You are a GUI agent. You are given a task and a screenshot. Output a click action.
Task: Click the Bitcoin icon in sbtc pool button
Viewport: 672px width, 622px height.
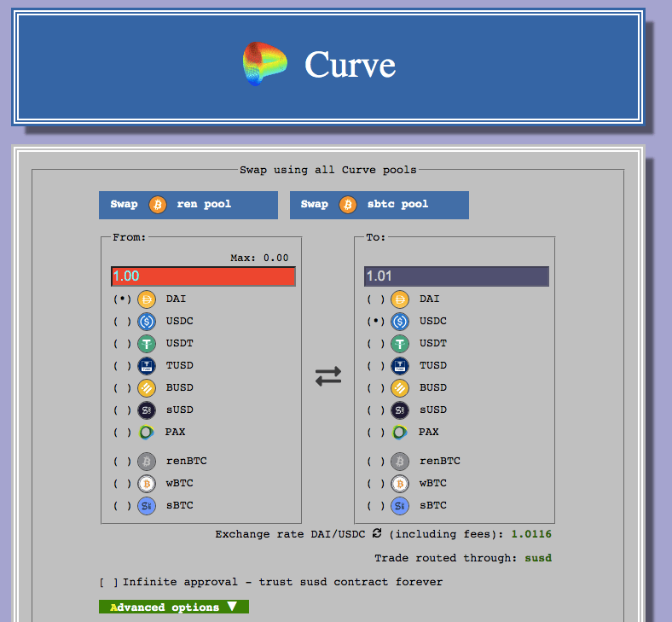tap(348, 205)
